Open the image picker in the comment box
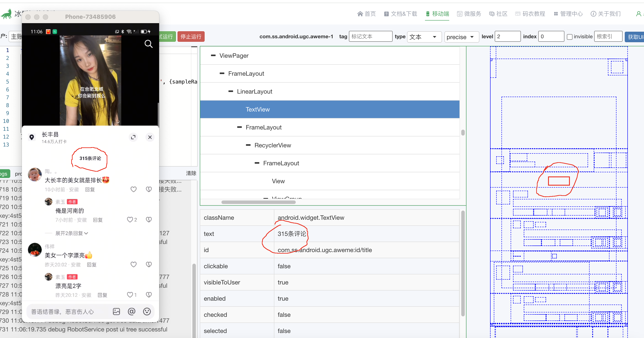 click(x=117, y=311)
